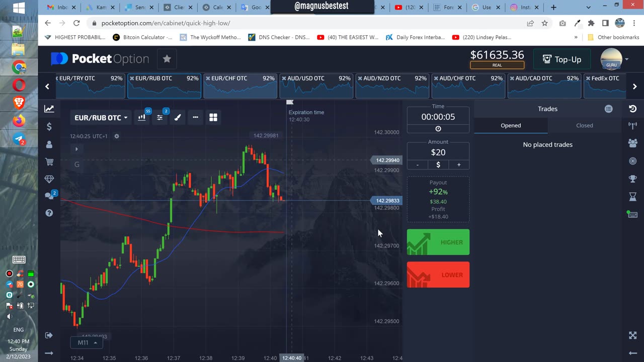Click the Pocket Option logo
Image resolution: width=644 pixels, height=362 pixels.
100,59
